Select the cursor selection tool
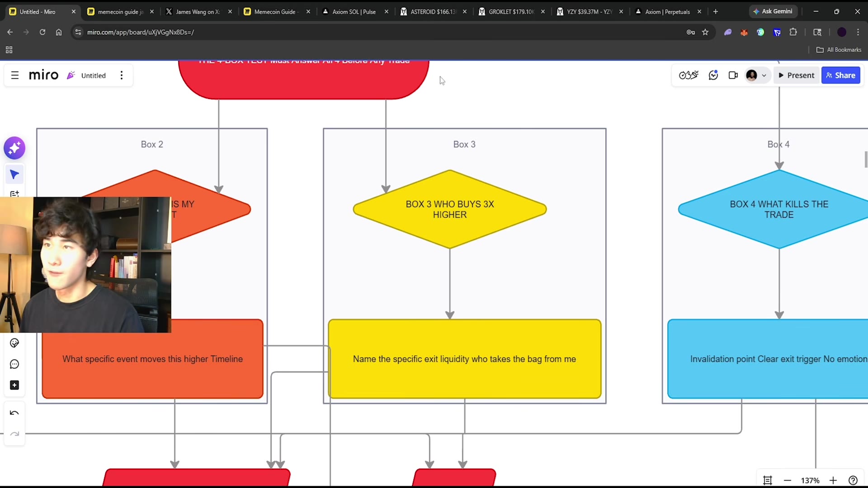 pos(14,175)
